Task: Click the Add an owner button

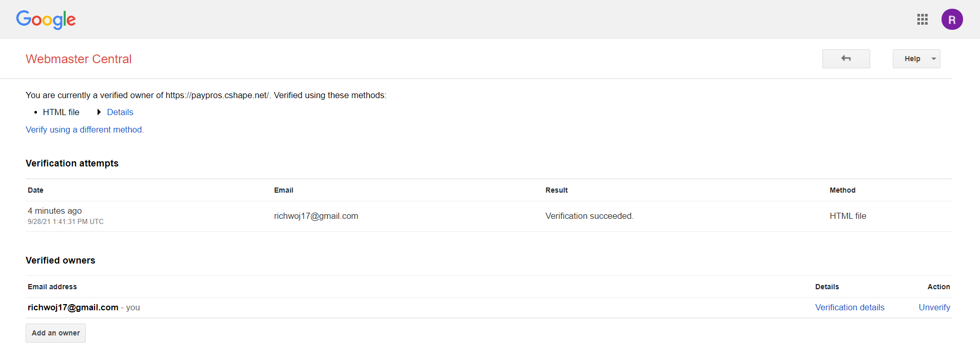Action: coord(55,333)
